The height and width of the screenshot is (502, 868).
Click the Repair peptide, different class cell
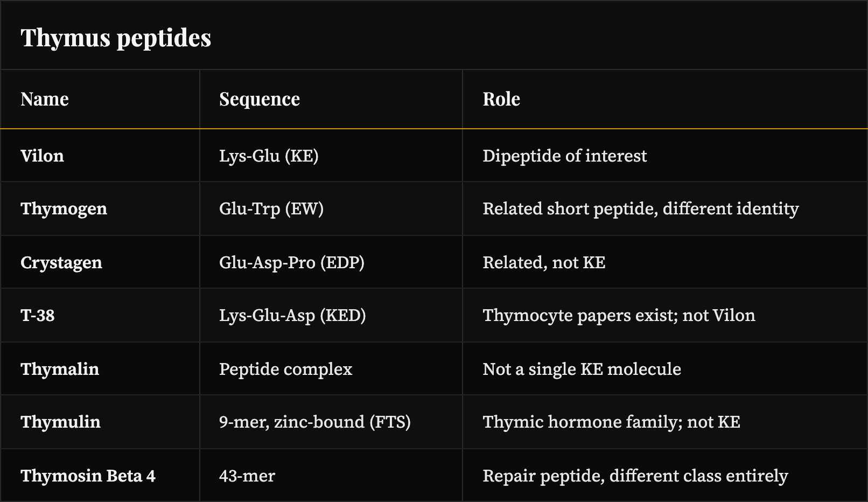click(x=665, y=476)
